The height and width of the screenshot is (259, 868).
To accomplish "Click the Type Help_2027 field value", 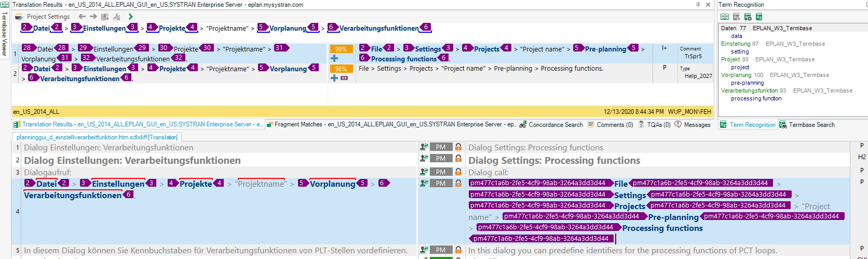I will (x=698, y=76).
